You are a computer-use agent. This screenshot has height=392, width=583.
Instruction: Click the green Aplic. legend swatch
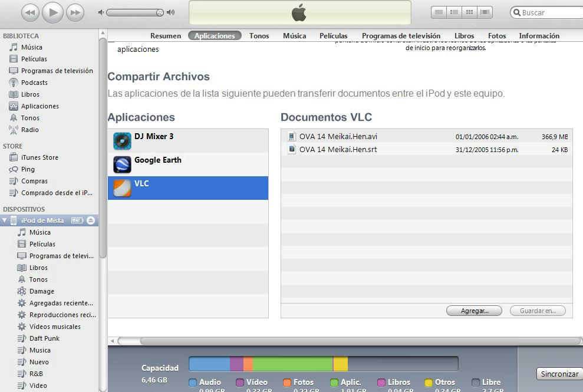[x=334, y=383]
